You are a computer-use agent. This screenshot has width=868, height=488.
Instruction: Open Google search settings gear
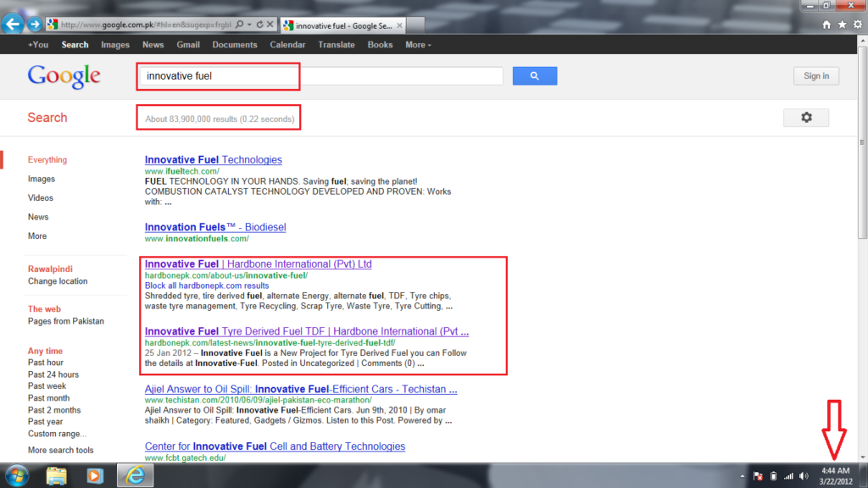click(x=806, y=117)
